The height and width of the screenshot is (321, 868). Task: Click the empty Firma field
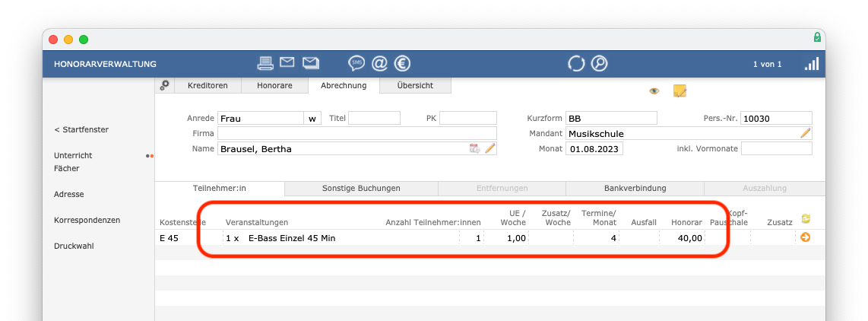coord(357,133)
